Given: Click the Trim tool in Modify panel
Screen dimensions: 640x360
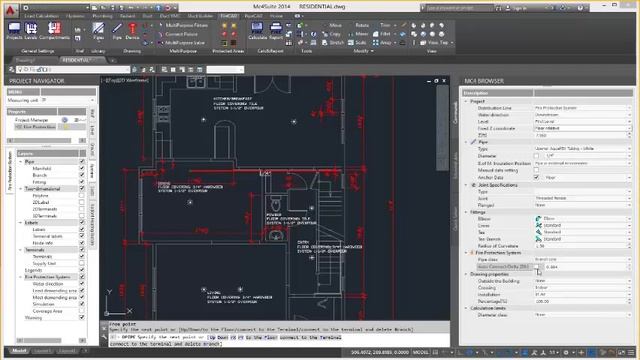Looking at the screenshot, I should [385, 25].
